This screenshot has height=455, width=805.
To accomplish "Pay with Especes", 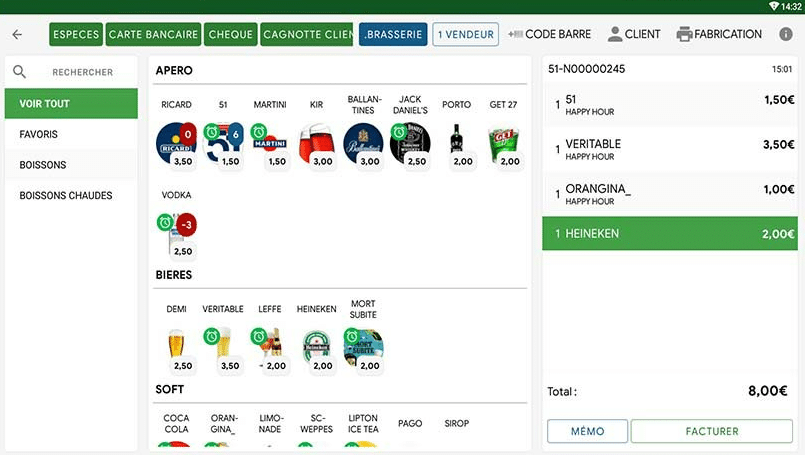I will pyautogui.click(x=76, y=34).
